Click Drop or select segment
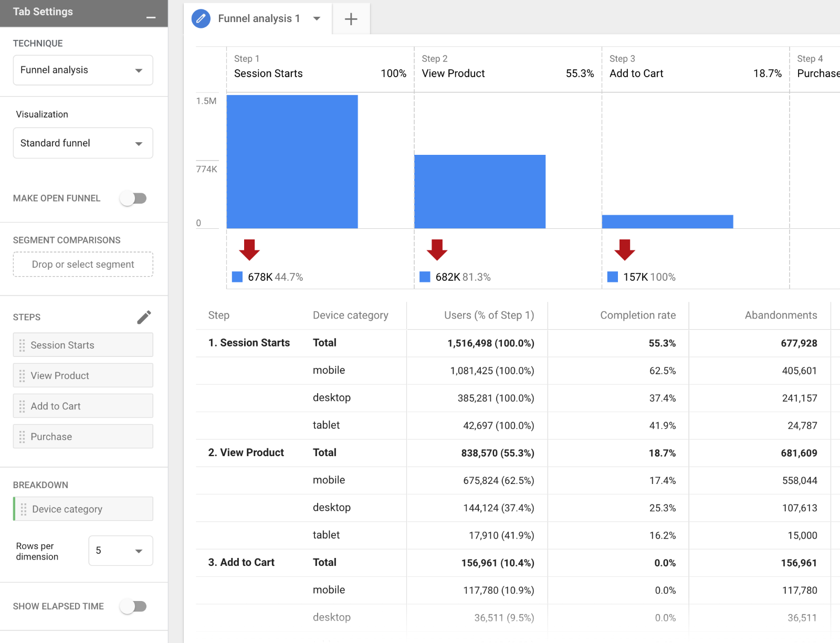The image size is (840, 643). (82, 264)
